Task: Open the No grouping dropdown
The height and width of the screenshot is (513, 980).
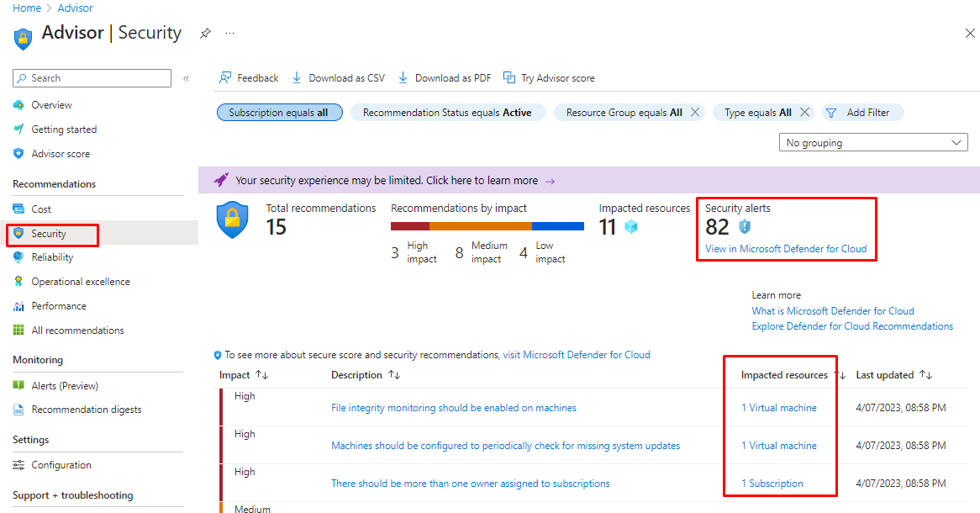Action: (x=873, y=143)
